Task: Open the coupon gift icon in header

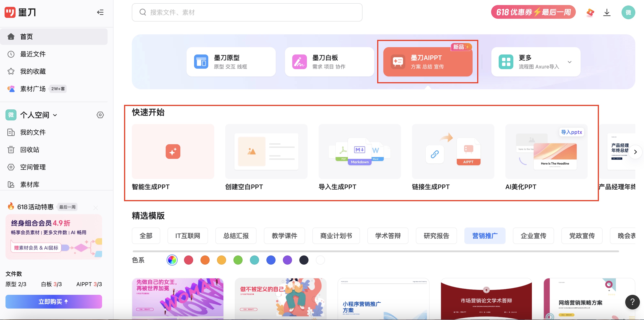Action: click(x=590, y=12)
